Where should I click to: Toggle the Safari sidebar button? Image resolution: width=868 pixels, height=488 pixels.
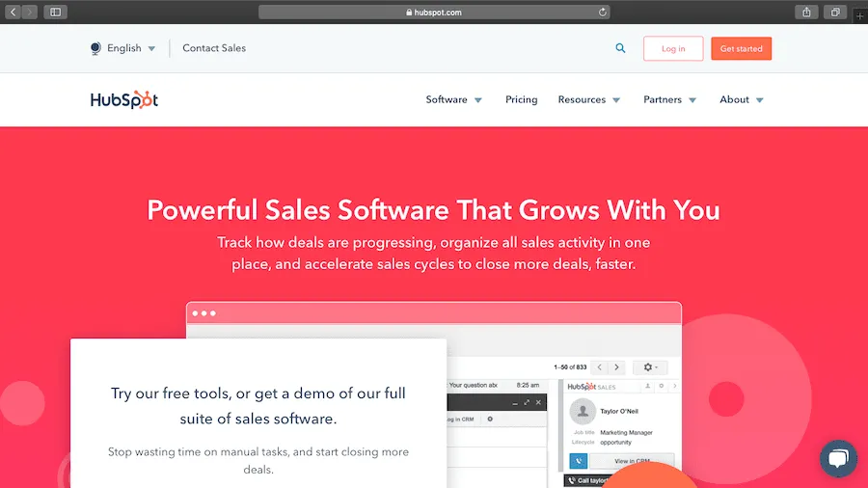[x=55, y=12]
